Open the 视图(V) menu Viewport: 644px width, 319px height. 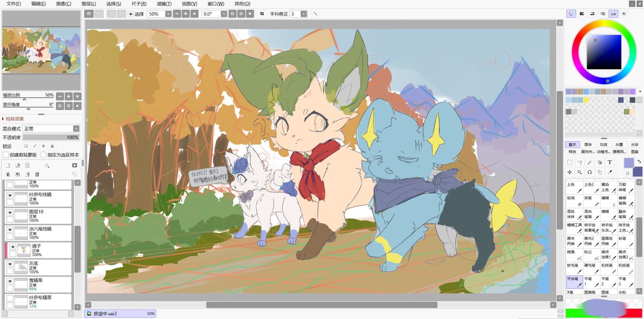[189, 4]
